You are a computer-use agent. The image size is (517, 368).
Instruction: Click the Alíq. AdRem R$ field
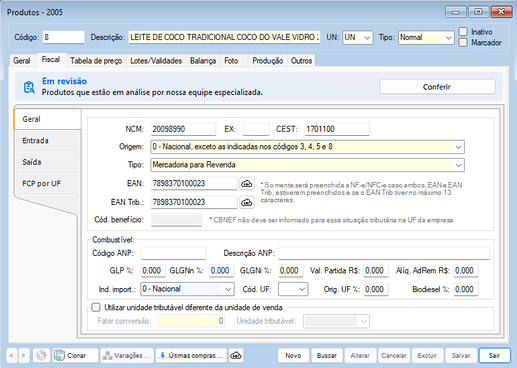pyautogui.click(x=466, y=271)
